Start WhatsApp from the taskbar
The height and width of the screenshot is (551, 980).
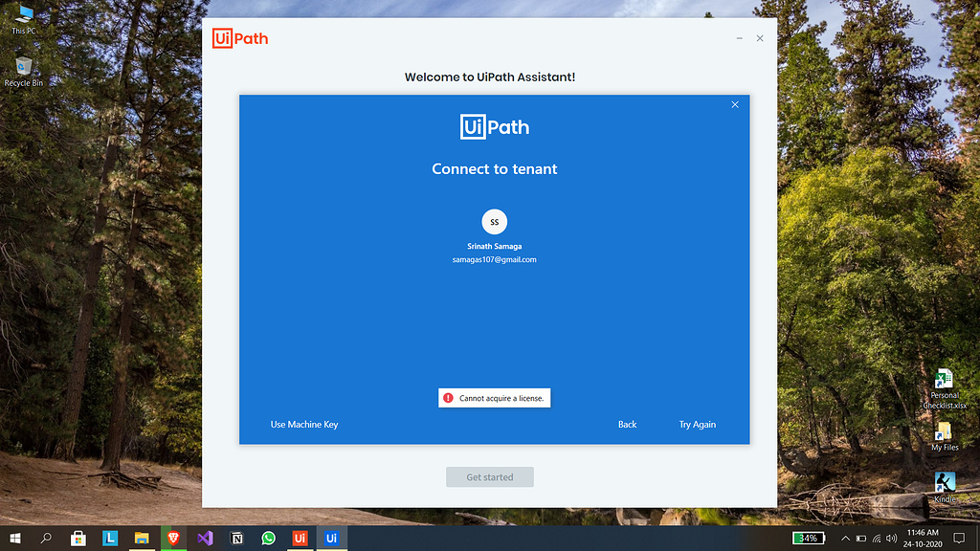click(x=268, y=538)
